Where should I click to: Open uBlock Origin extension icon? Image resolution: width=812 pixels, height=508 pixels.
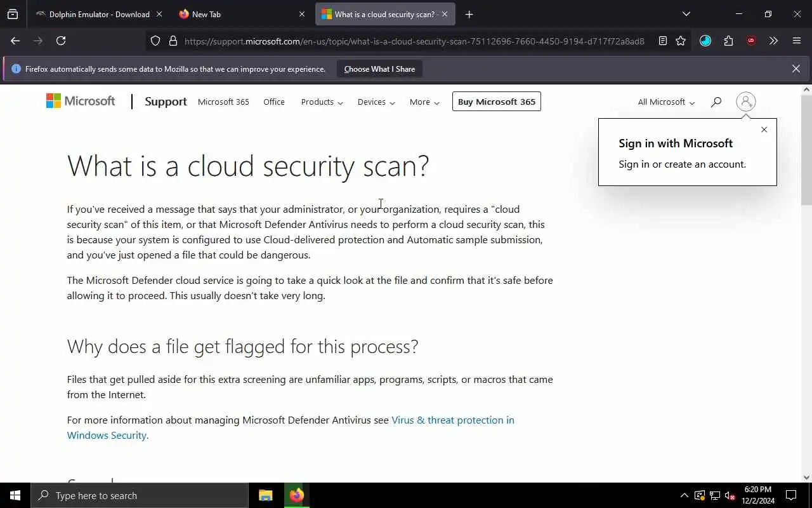pos(751,41)
